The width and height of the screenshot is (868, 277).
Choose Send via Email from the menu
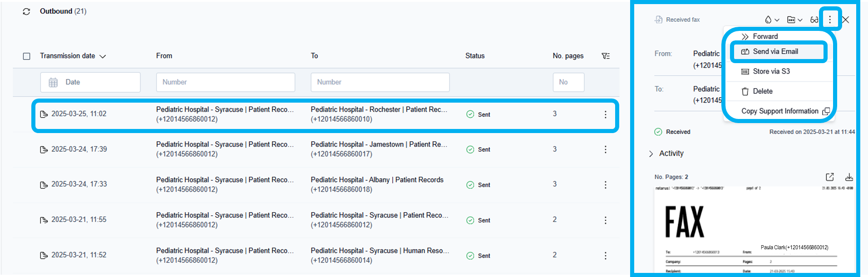click(775, 52)
